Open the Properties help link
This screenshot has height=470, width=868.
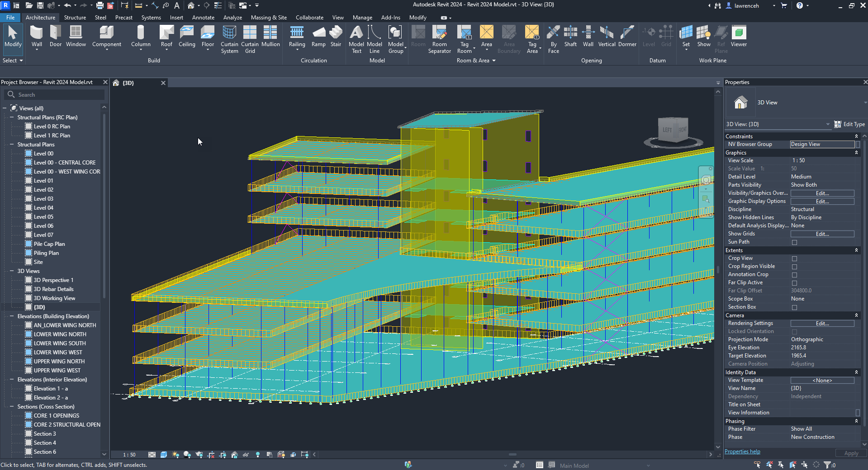[x=742, y=451]
